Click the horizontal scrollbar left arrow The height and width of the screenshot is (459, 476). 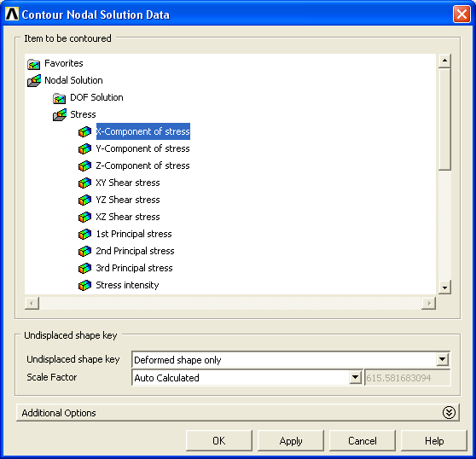[32, 303]
